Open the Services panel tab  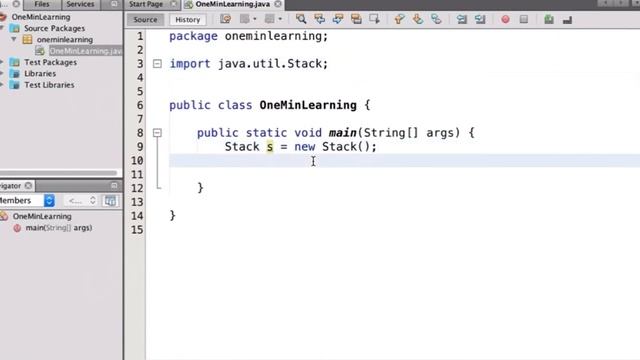pyautogui.click(x=80, y=4)
